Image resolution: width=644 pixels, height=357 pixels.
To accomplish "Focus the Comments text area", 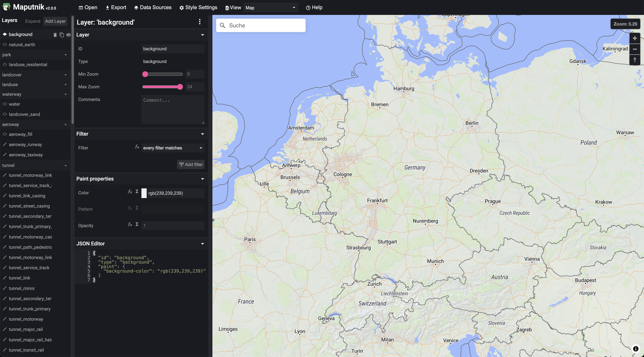I will [x=173, y=109].
